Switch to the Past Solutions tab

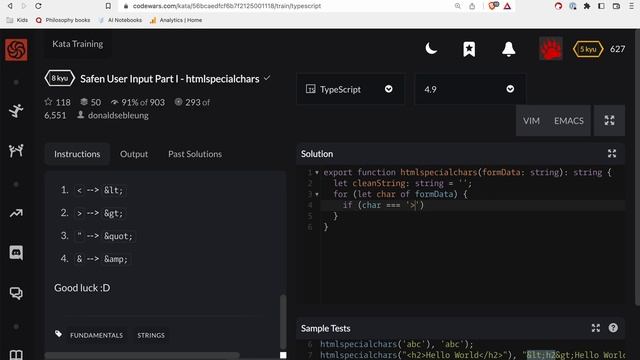click(195, 154)
